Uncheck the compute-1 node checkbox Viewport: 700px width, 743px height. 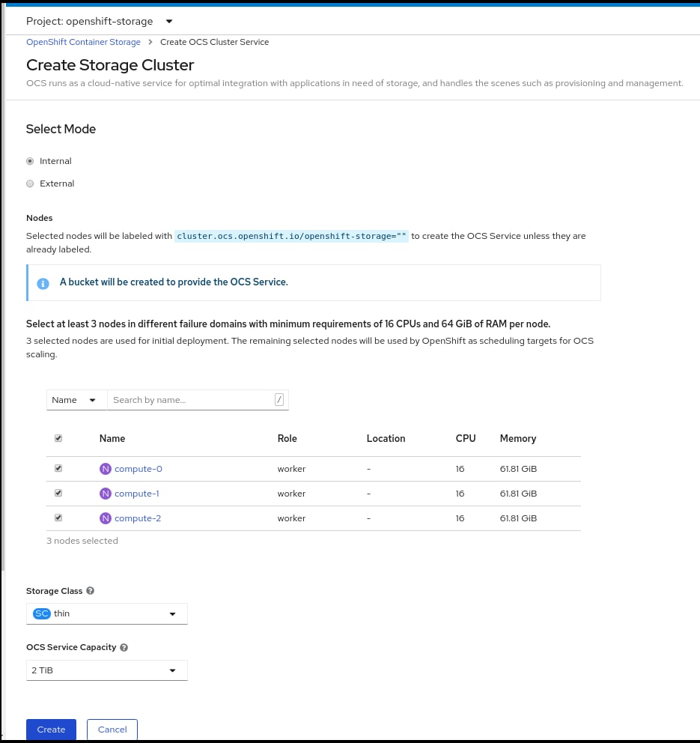click(58, 493)
